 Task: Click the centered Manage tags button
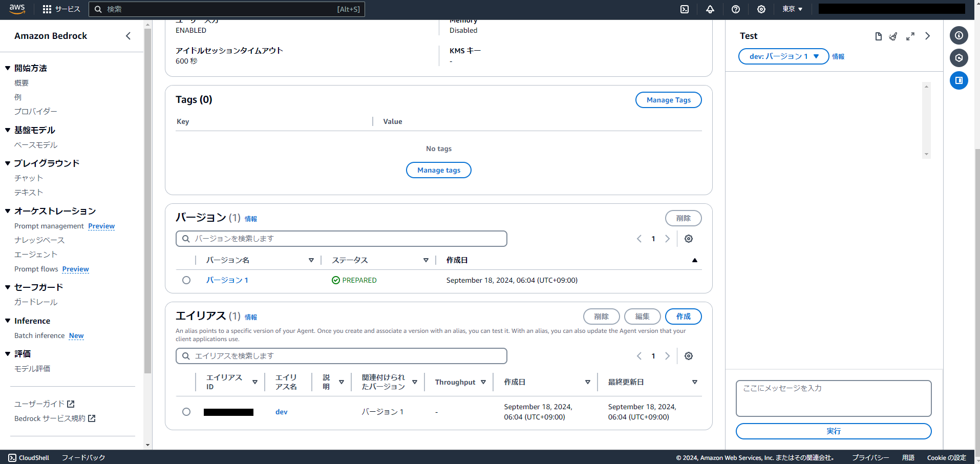[x=439, y=170]
